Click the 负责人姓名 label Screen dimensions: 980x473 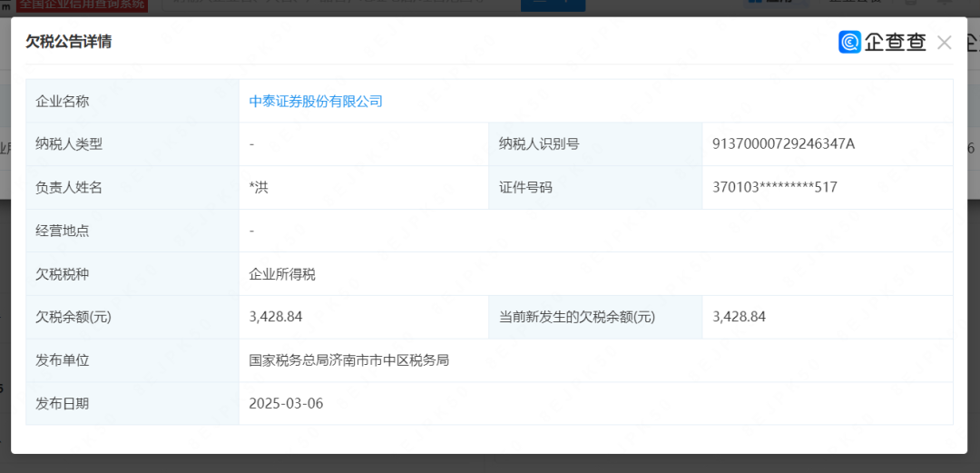(x=69, y=187)
